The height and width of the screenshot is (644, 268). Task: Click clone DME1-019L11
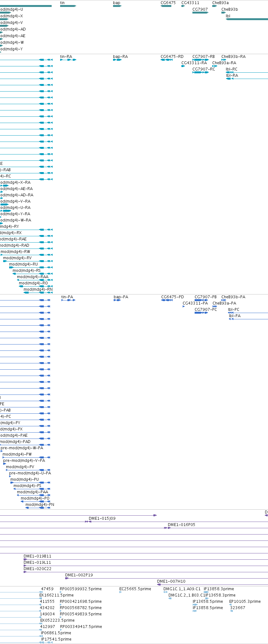coord(146,566)
